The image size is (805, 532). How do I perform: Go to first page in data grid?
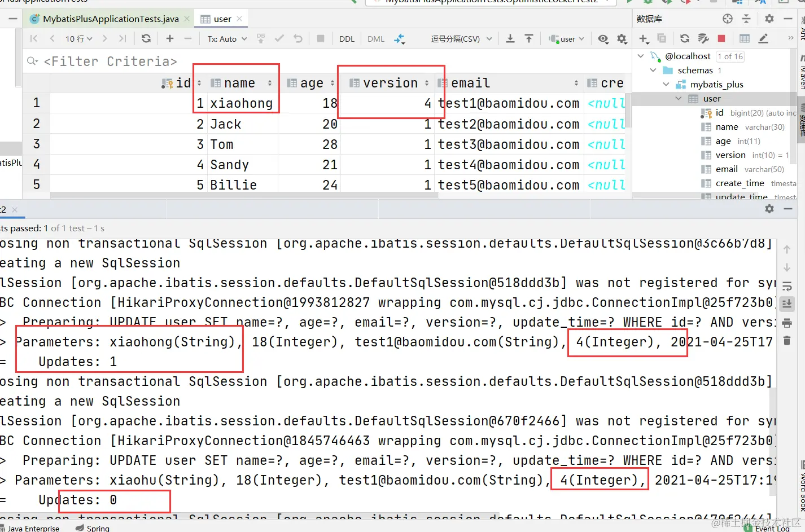coord(34,38)
